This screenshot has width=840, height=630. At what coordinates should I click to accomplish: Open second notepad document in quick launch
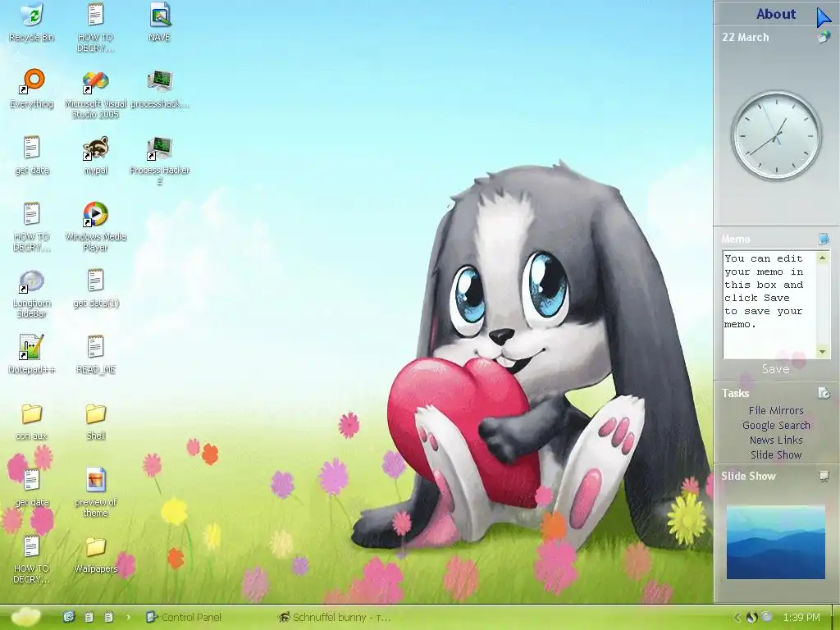tap(109, 617)
